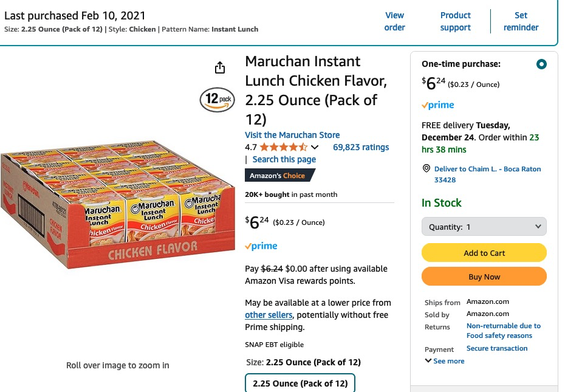Screen dimensions: 565x392
Task: Open the 69,823 ratings link
Action: (x=361, y=147)
